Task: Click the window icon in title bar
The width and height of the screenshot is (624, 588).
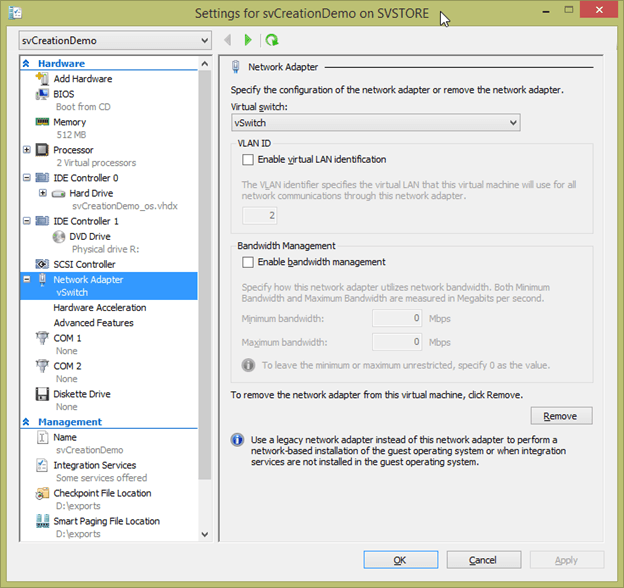Action: [15, 13]
